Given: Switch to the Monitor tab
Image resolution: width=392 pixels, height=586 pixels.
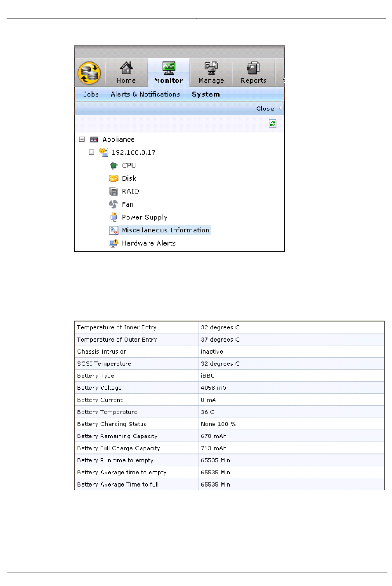Looking at the screenshot, I should coord(169,73).
